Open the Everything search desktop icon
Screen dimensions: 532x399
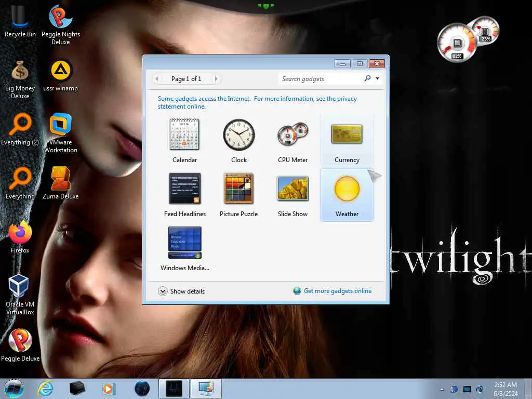coord(20,183)
